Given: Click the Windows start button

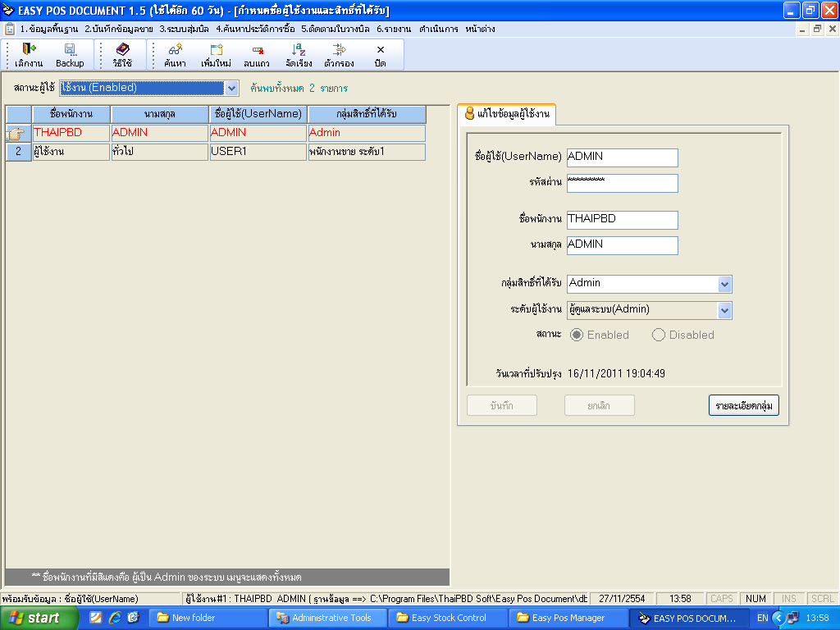Looking at the screenshot, I should (x=39, y=618).
